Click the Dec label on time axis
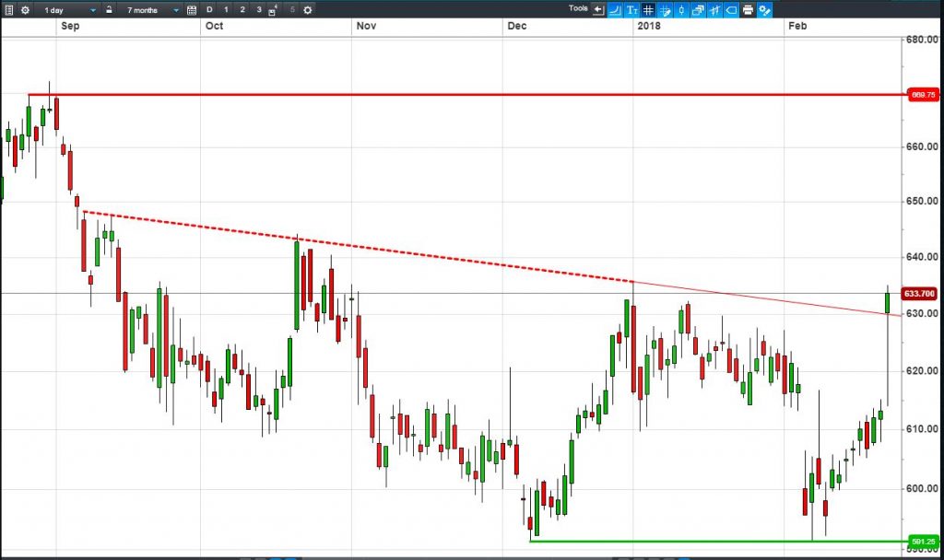The image size is (944, 560). (x=516, y=26)
